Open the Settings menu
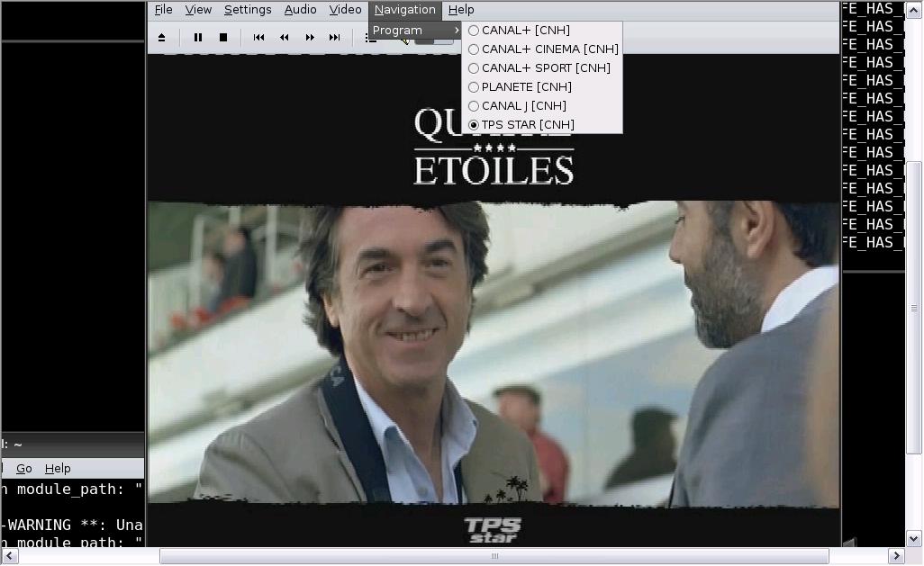 (248, 9)
